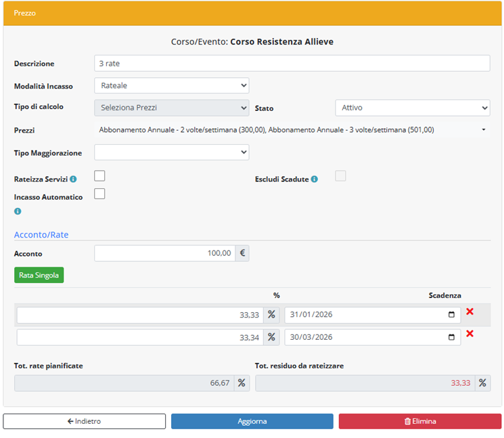Click info icon next to Rateizza Servizi

tap(73, 179)
